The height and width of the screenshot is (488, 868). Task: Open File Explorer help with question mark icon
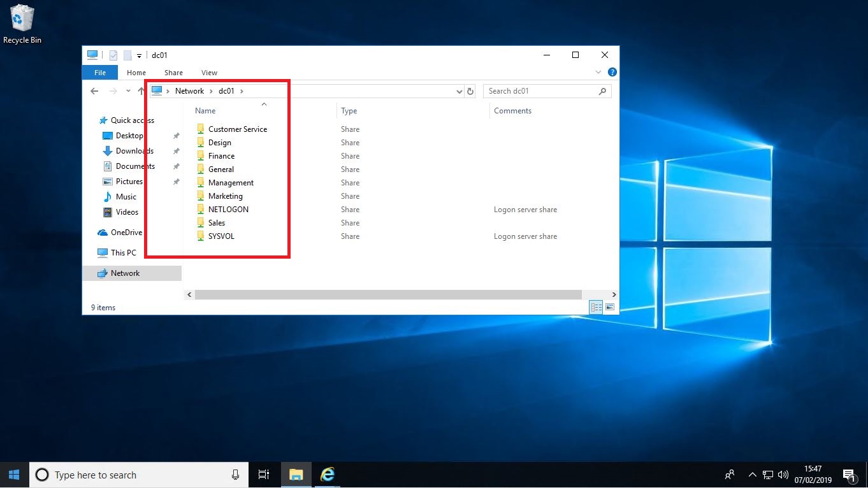pos(612,72)
